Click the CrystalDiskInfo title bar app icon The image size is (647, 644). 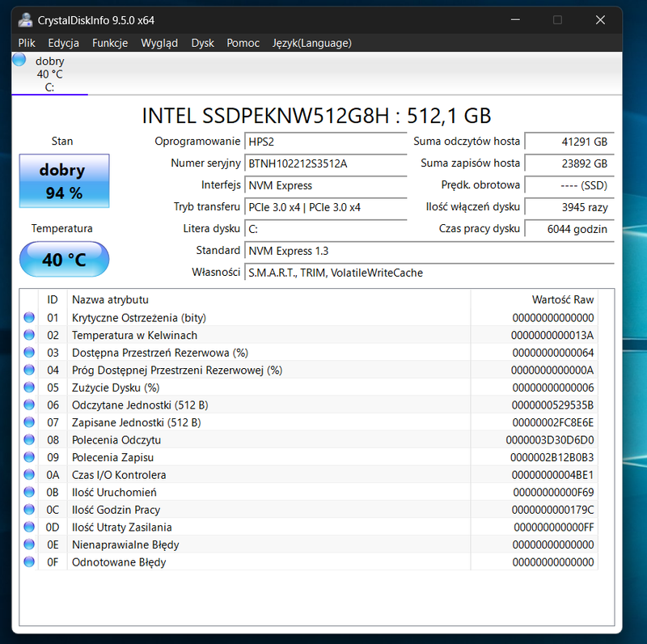click(26, 20)
